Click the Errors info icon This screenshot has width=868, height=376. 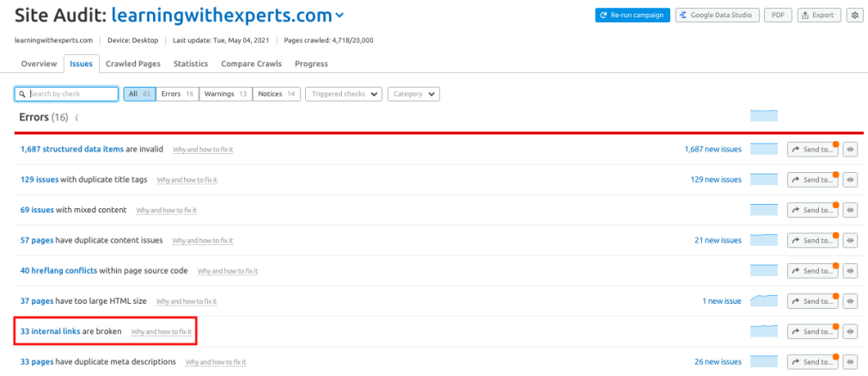click(x=76, y=118)
